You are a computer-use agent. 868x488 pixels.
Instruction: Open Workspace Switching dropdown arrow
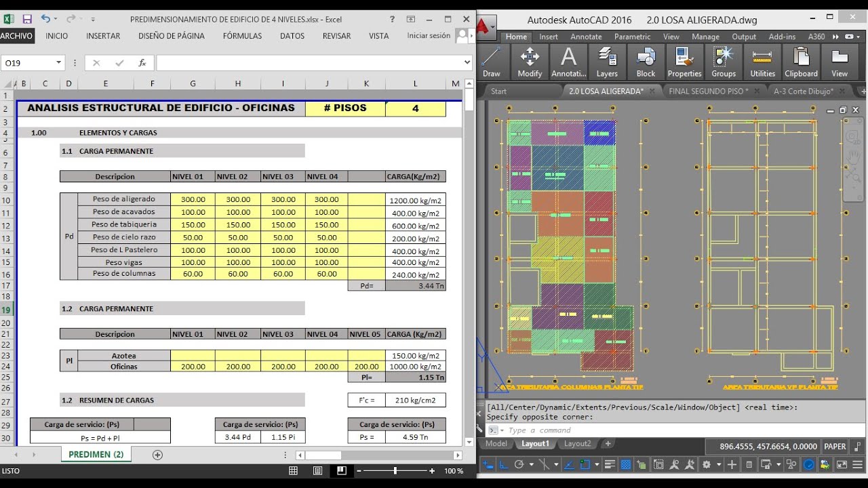pyautogui.click(x=719, y=464)
